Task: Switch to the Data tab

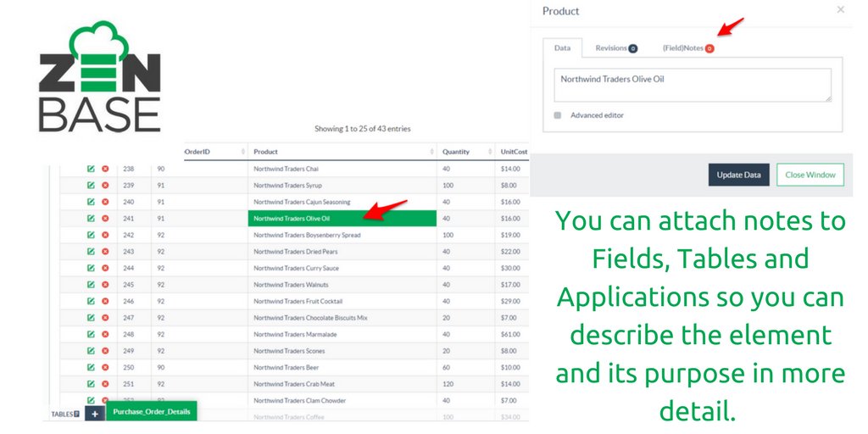Action: (x=563, y=48)
